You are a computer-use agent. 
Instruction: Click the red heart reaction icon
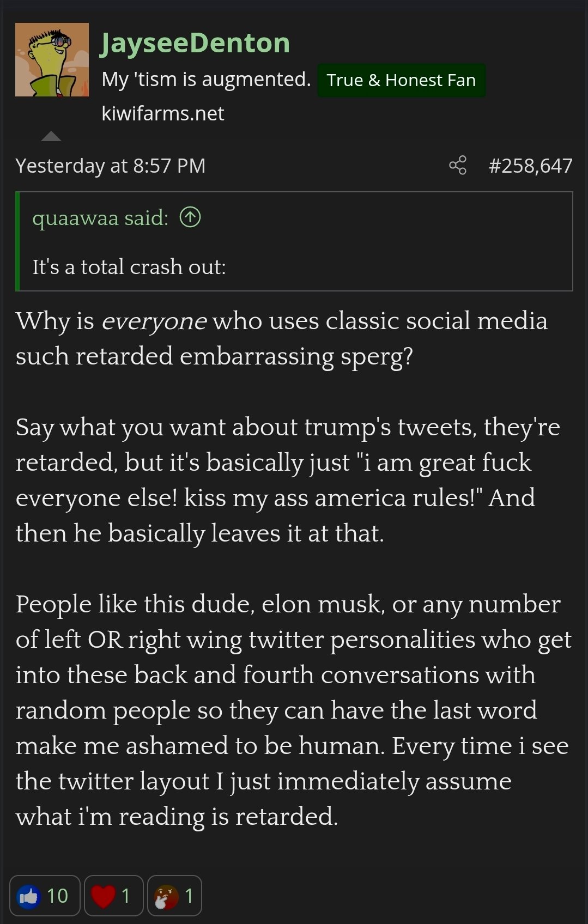tap(103, 896)
